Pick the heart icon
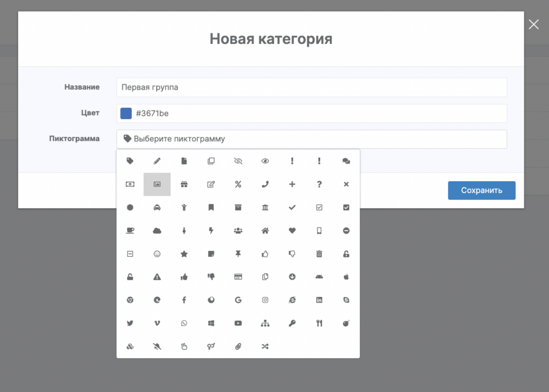The image size is (549, 392). pos(292,231)
